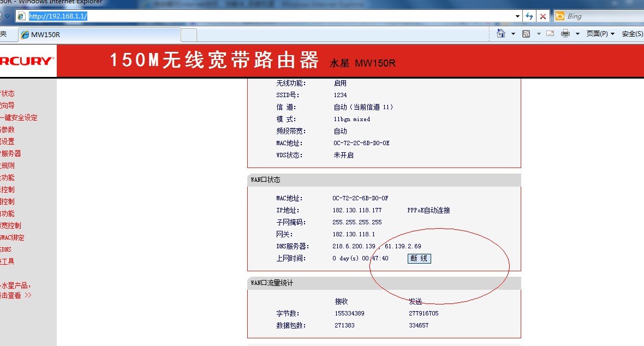Expand the print options dropdown arrow
Viewport: 644px width, 346px height.
[x=577, y=34]
